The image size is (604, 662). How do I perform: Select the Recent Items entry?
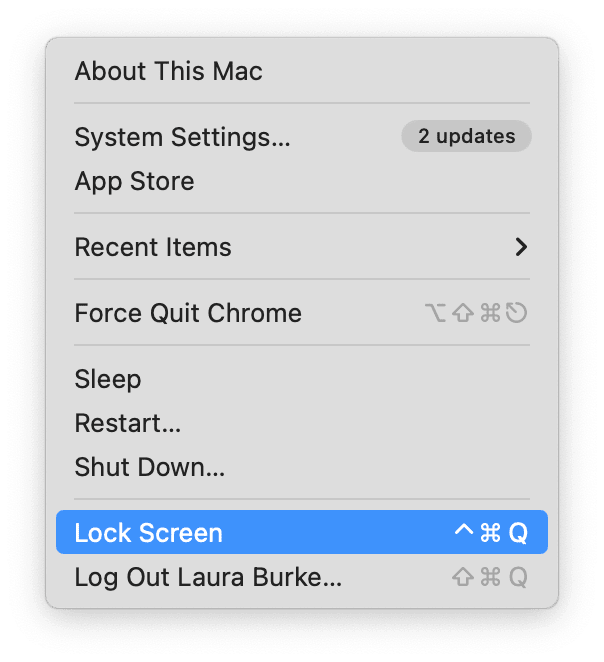[153, 248]
